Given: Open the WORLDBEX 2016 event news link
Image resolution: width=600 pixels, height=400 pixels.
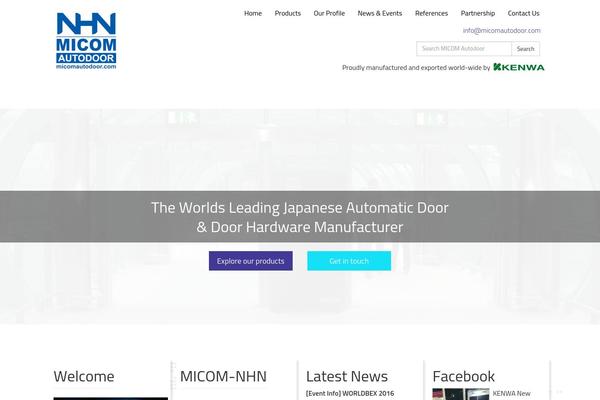Looking at the screenshot, I should coord(350,394).
